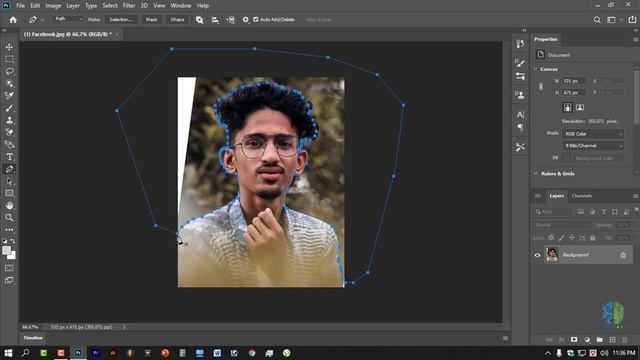Click the search icon at top right
Image resolution: width=640 pixels, height=360 pixels.
[x=597, y=20]
